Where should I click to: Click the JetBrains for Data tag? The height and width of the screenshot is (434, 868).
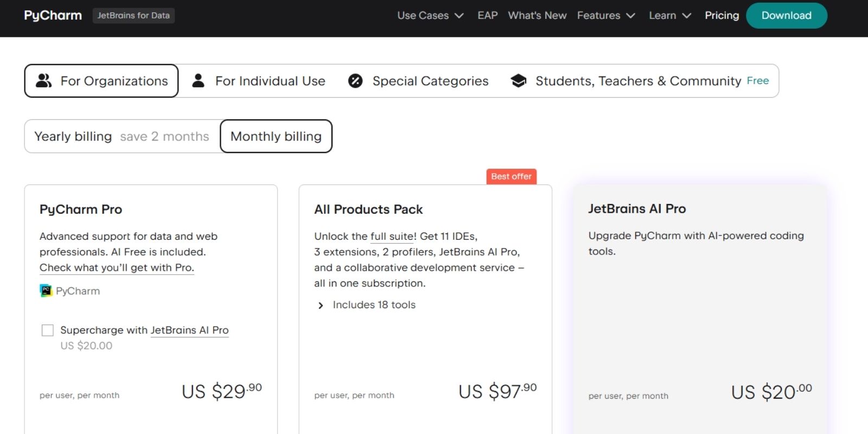pyautogui.click(x=133, y=15)
